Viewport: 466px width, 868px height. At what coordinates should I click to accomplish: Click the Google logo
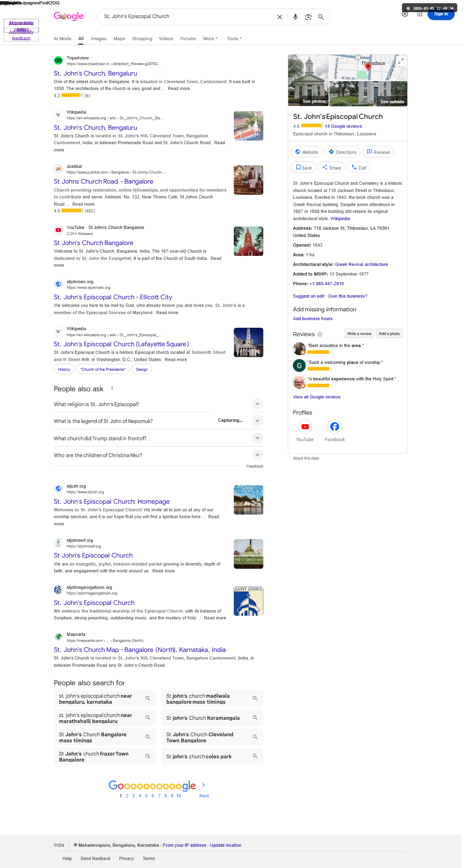pyautogui.click(x=69, y=16)
